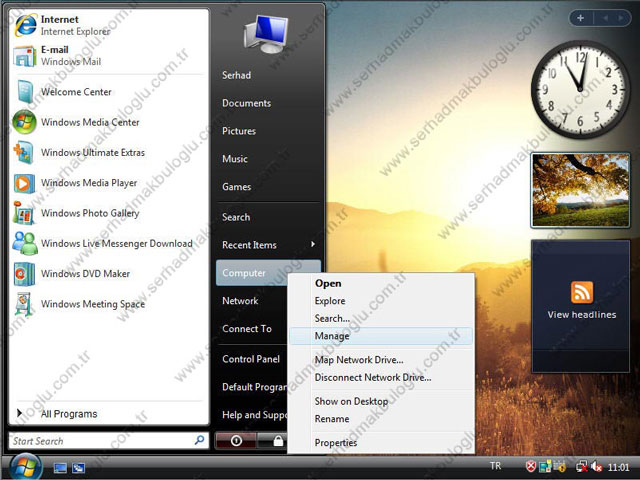Image resolution: width=640 pixels, height=480 pixels.
Task: Click the muted volume tray icon
Action: coord(596,466)
